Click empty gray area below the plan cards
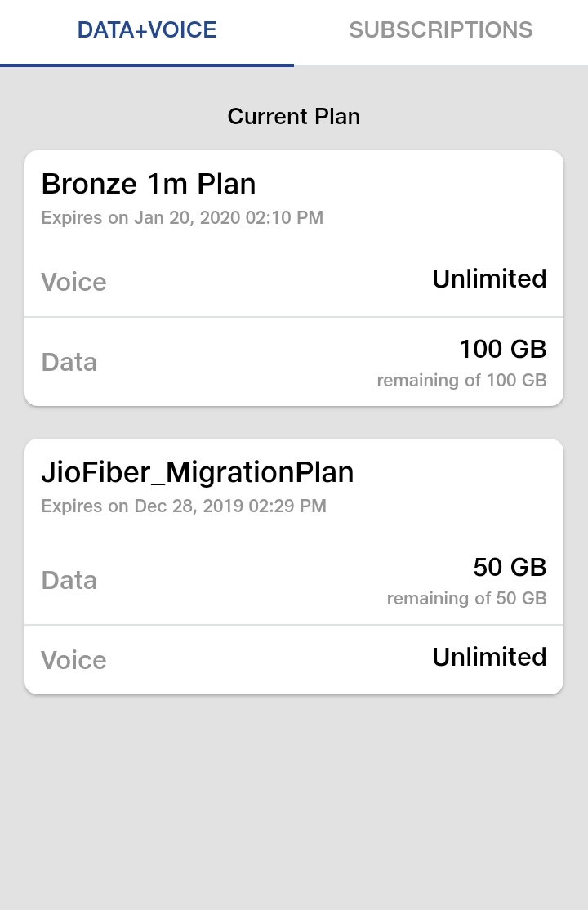The height and width of the screenshot is (910, 588). pyautogui.click(x=294, y=801)
